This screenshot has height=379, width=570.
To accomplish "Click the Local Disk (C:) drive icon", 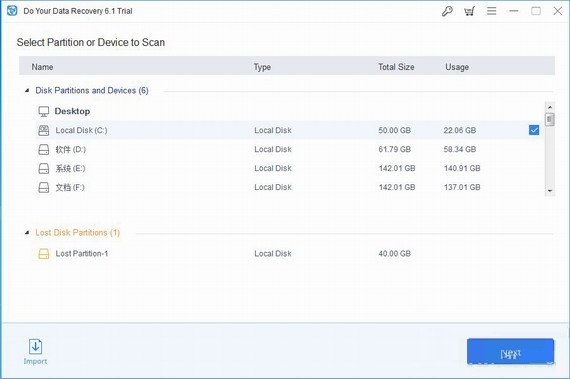I will (44, 130).
